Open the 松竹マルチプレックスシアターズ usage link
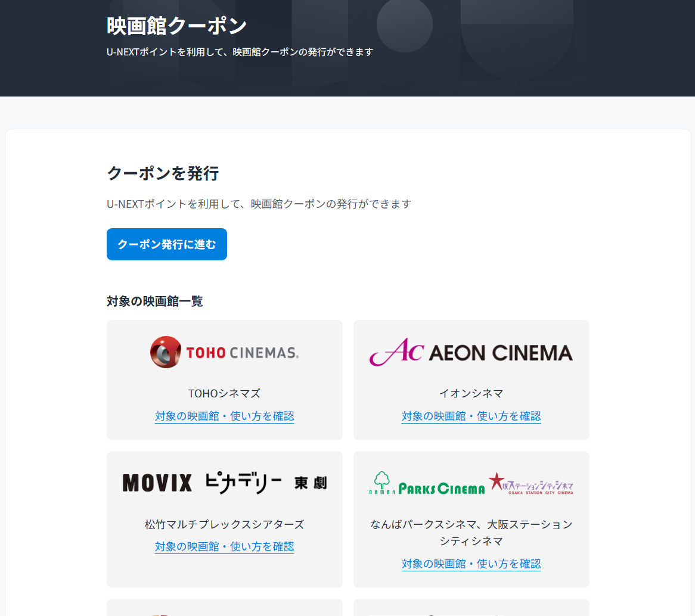This screenshot has height=616, width=695. pos(224,546)
